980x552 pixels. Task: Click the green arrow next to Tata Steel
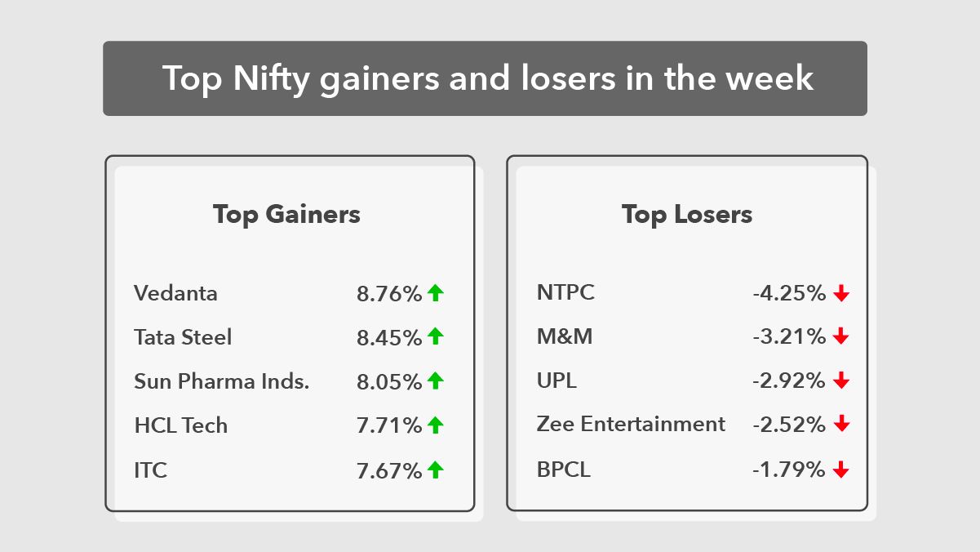click(435, 336)
